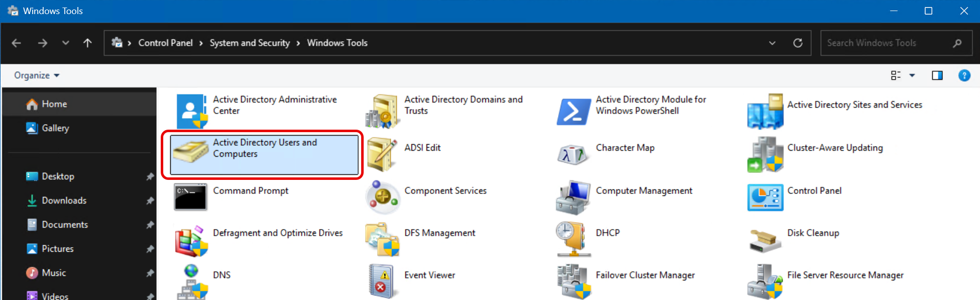Expand the recent locations dropdown
The image size is (980, 300).
point(66,43)
